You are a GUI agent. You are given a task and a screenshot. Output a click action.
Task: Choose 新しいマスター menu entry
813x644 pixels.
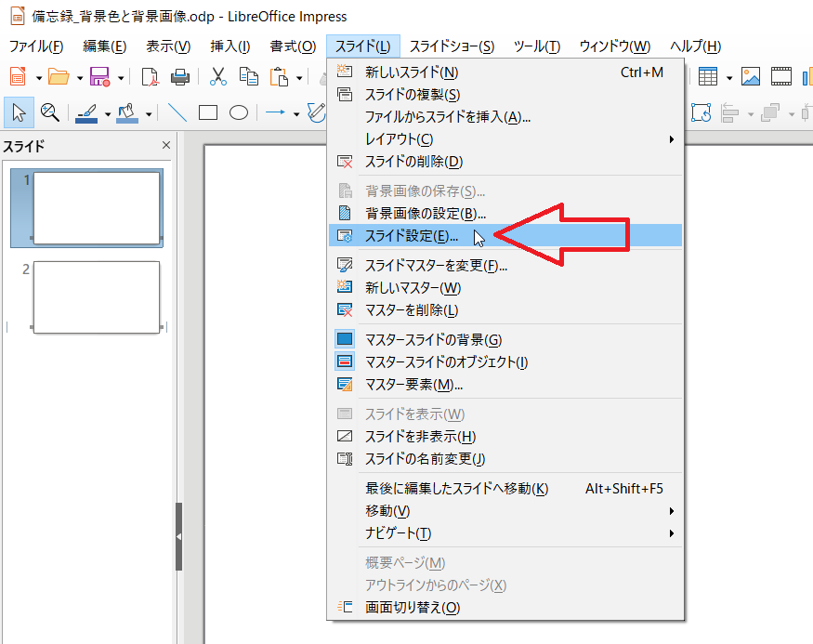(x=505, y=288)
